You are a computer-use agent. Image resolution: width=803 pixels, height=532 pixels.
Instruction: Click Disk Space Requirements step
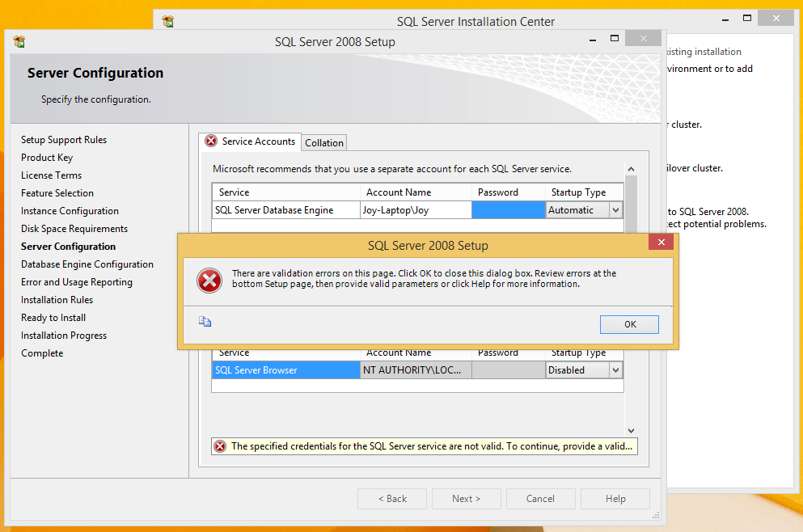coord(74,229)
